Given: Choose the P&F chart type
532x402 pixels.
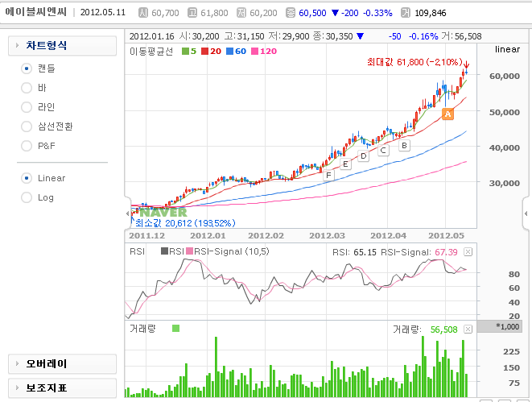Looking at the screenshot, I should 27,146.
